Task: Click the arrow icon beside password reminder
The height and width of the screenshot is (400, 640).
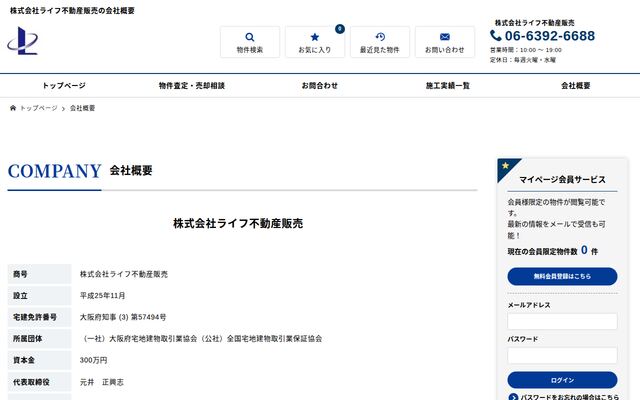Action: (513, 397)
